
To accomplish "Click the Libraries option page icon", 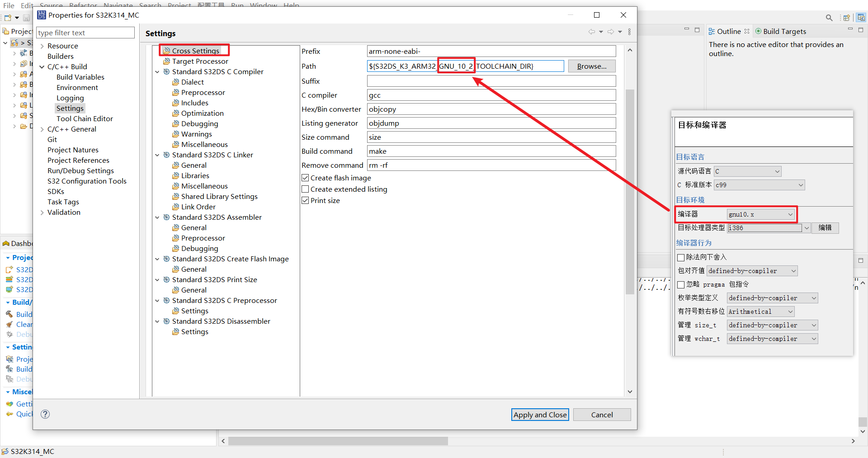I will (x=176, y=175).
